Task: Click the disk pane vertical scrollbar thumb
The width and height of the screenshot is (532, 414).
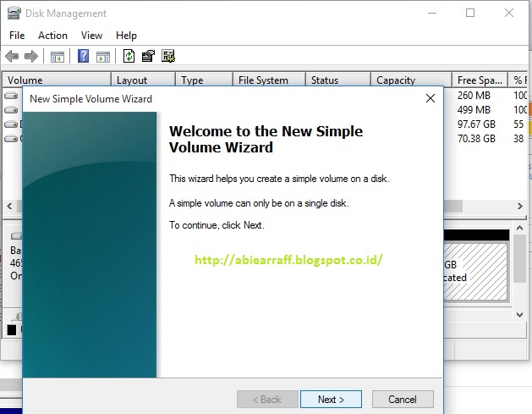Action: pos(519,259)
